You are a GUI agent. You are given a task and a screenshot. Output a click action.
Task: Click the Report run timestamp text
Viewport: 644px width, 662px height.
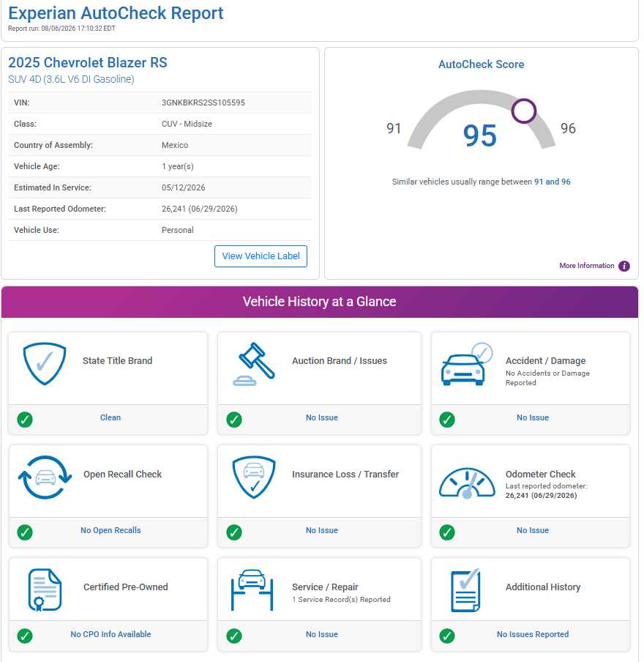61,29
